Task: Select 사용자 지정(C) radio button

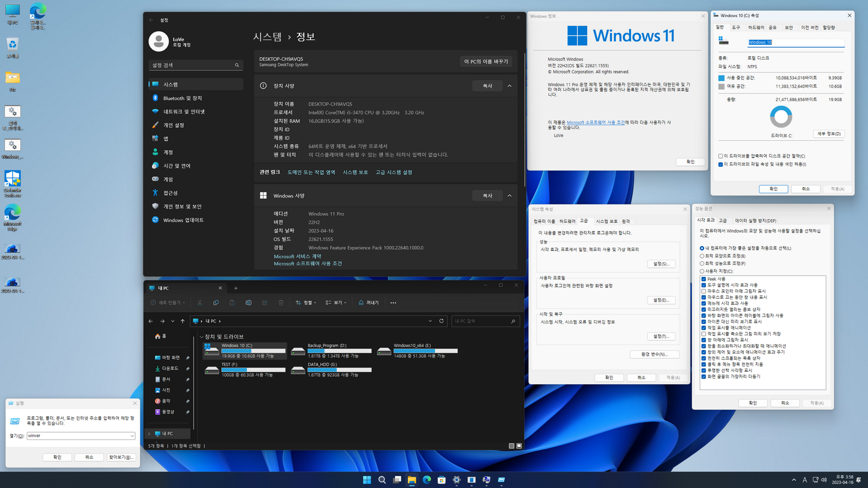Action: tap(702, 271)
